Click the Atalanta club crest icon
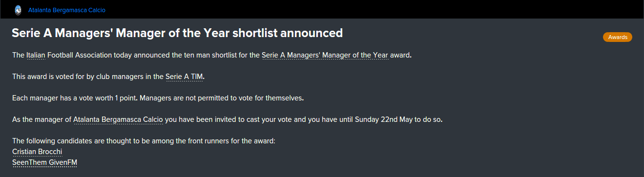Image resolution: width=644 pixels, height=177 pixels. (18, 9)
